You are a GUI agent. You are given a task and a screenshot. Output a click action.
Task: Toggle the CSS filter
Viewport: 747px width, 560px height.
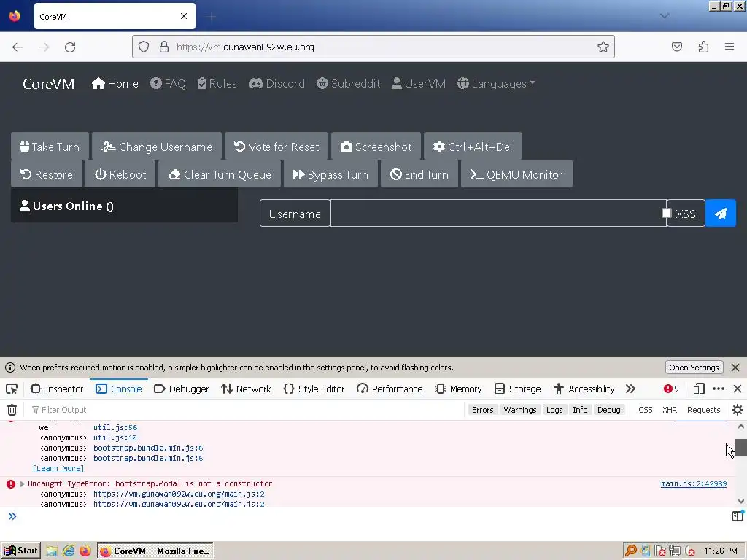point(646,410)
